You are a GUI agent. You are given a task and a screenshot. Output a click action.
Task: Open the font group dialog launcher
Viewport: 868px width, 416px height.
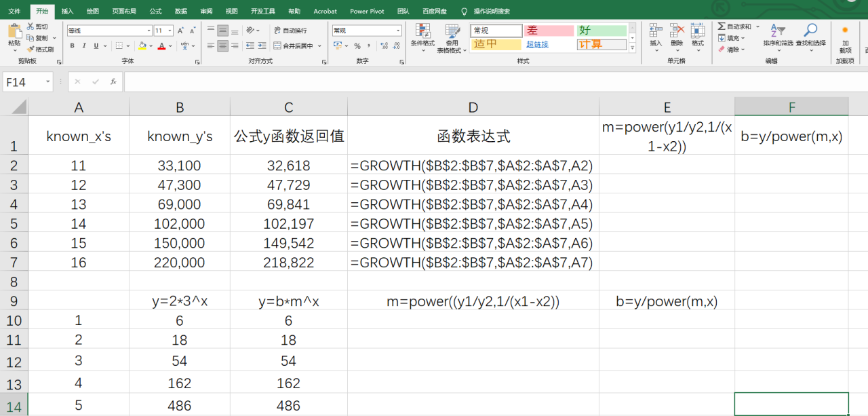[197, 62]
